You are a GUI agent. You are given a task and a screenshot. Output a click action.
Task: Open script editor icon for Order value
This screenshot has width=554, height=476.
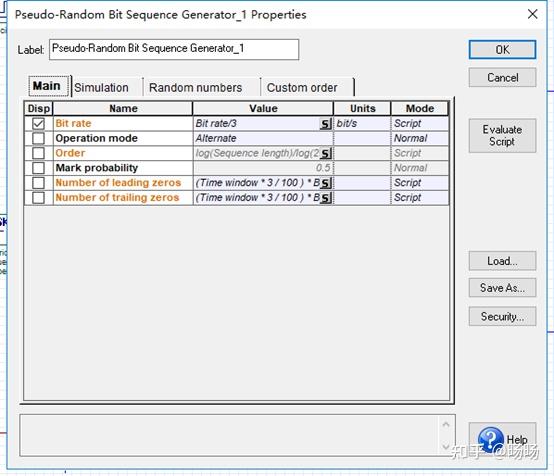click(x=325, y=153)
